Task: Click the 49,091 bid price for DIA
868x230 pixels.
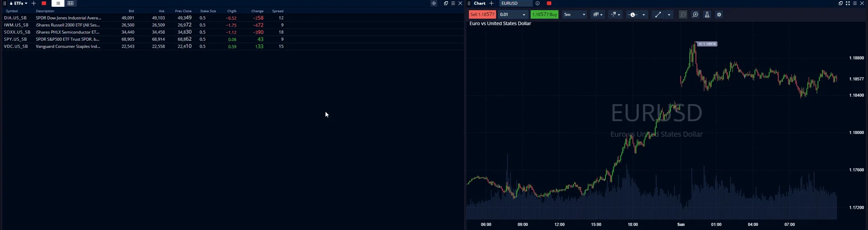Action: pos(127,18)
